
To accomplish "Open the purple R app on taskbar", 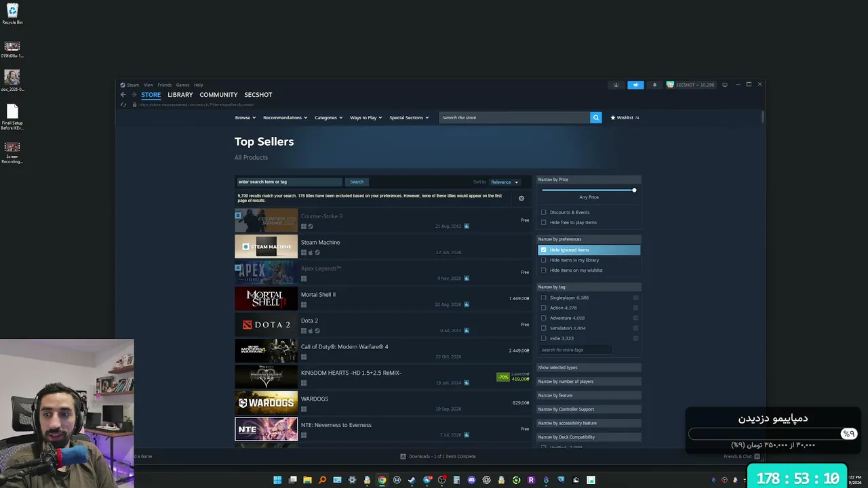I will [x=531, y=480].
